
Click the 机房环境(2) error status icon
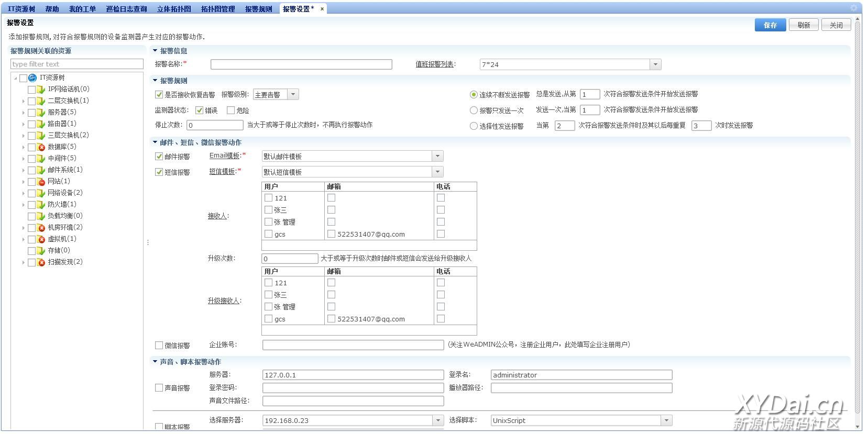click(x=41, y=227)
